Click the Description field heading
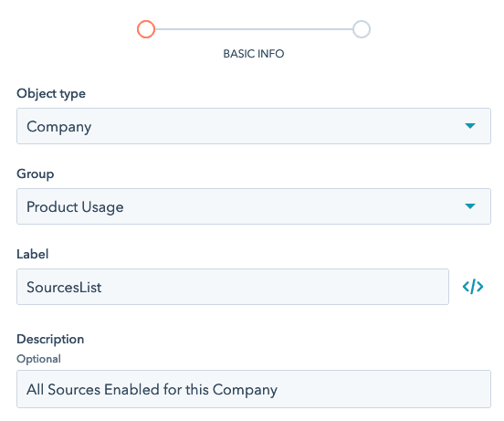The image size is (504, 421). (50, 340)
